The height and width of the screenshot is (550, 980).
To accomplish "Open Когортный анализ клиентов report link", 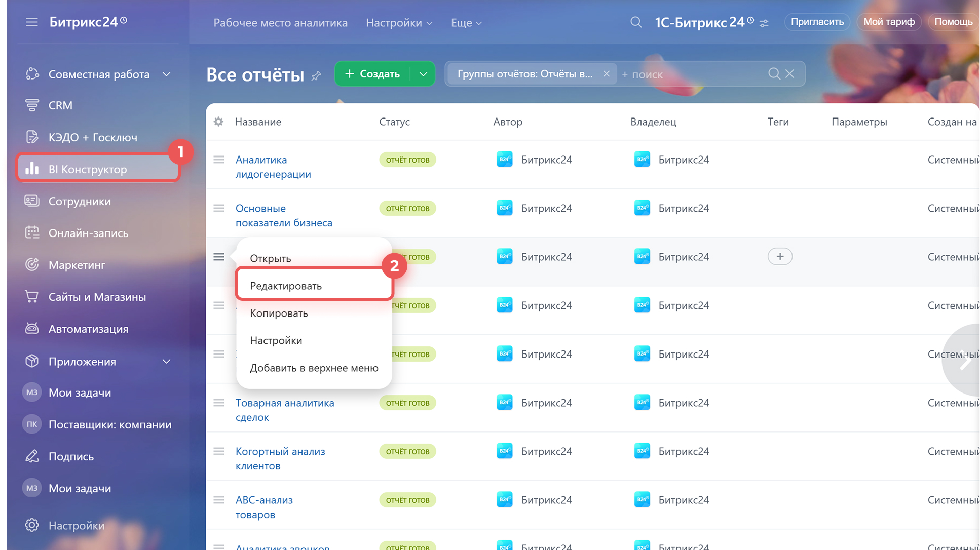I will 280,458.
